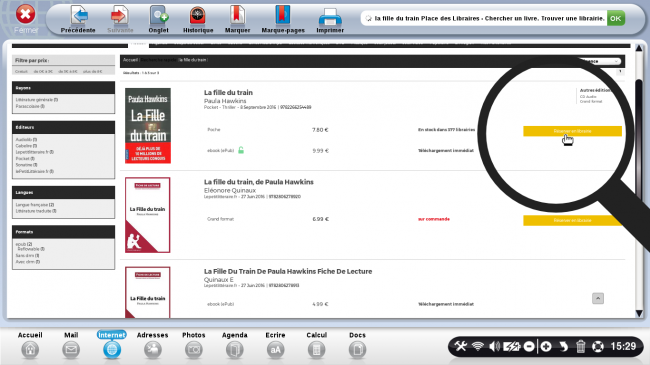The height and width of the screenshot is (365, 650).
Task: Click the OK button beside address bar
Action: tap(616, 18)
